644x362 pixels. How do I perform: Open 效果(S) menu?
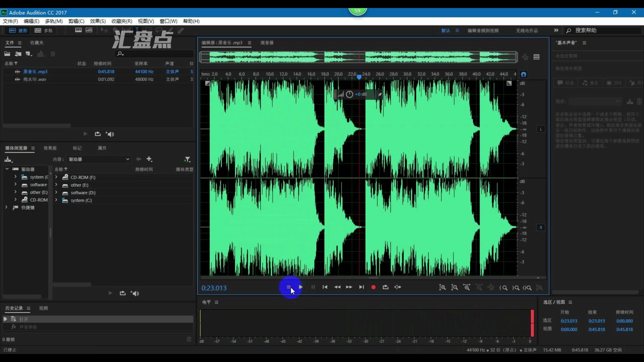click(x=98, y=21)
